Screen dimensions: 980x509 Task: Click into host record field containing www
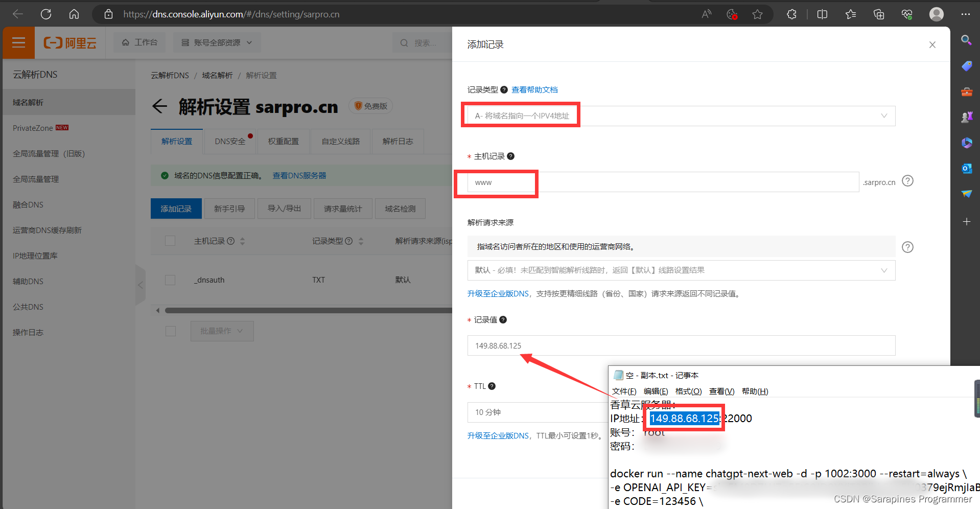[663, 182]
